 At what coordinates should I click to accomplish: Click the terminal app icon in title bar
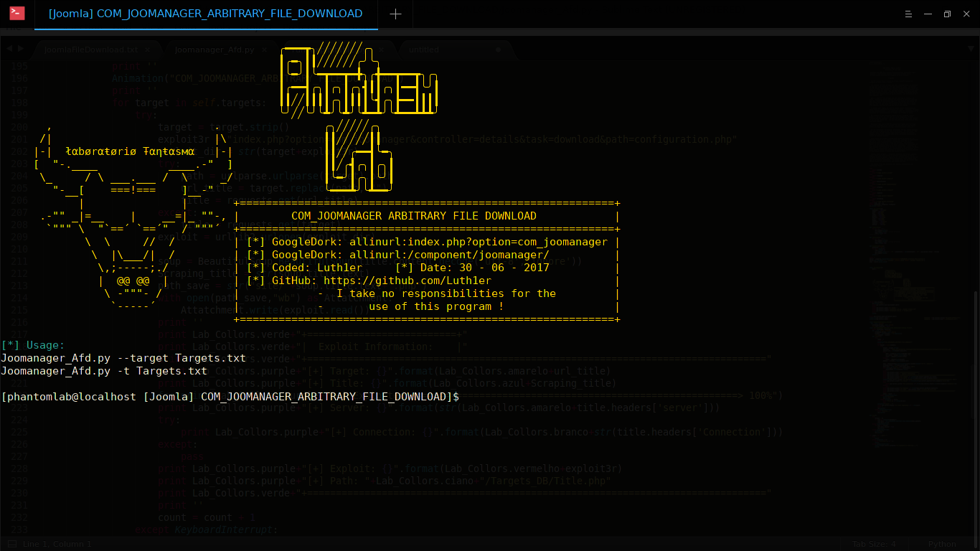[x=17, y=13]
